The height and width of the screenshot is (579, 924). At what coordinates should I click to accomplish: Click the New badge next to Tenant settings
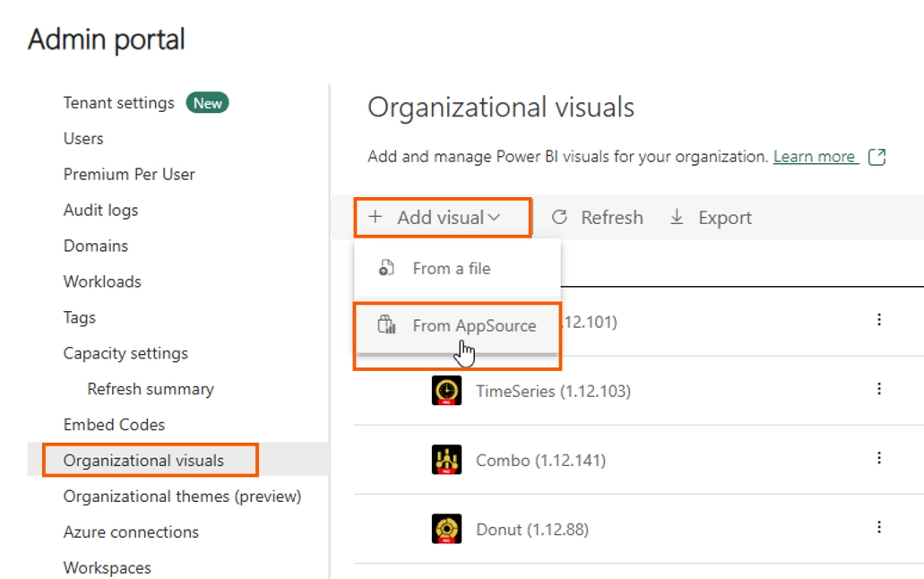click(x=207, y=103)
